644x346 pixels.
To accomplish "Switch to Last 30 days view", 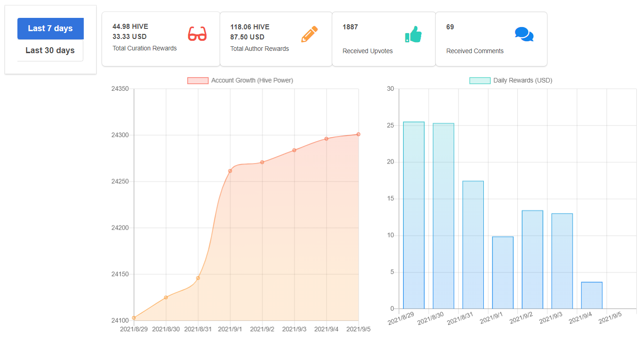I will point(50,50).
